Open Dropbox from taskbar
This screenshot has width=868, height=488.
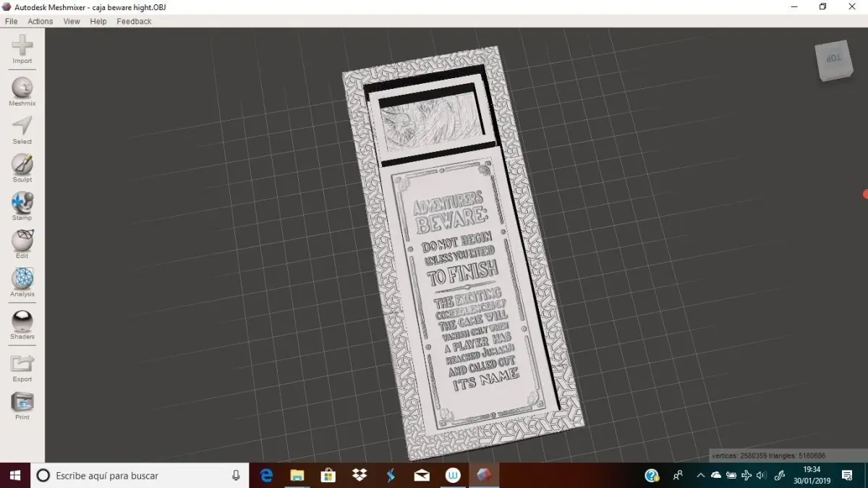pos(359,475)
